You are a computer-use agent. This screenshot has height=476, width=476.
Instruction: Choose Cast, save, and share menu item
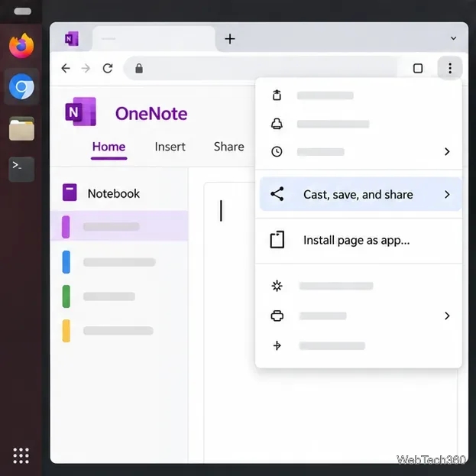point(361,194)
